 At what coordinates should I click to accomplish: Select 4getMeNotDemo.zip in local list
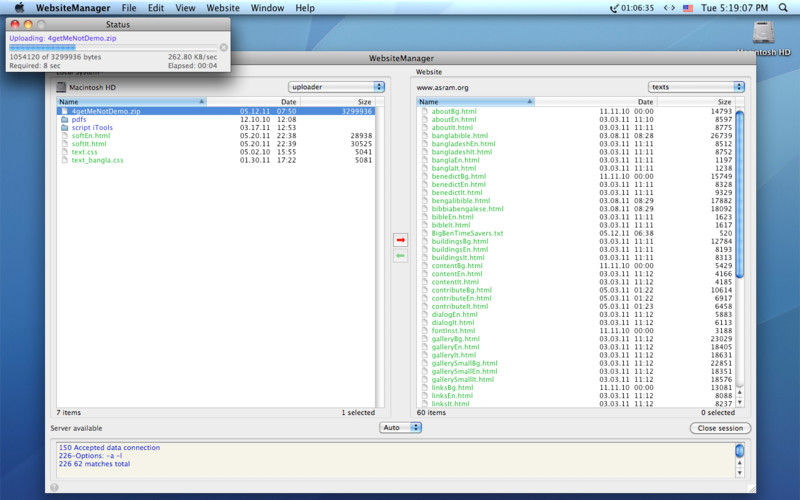(216, 111)
